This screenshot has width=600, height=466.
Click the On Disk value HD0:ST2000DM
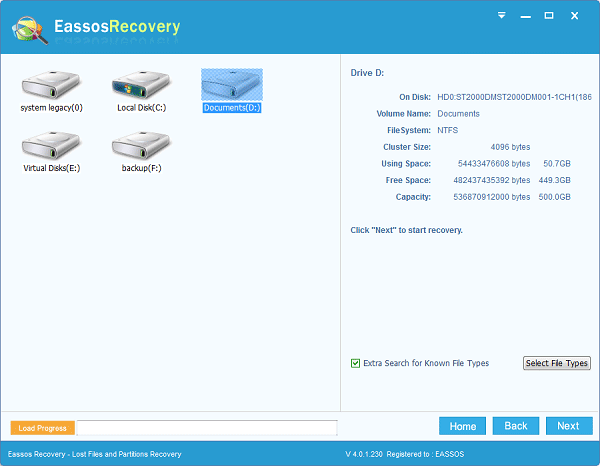[514, 97]
